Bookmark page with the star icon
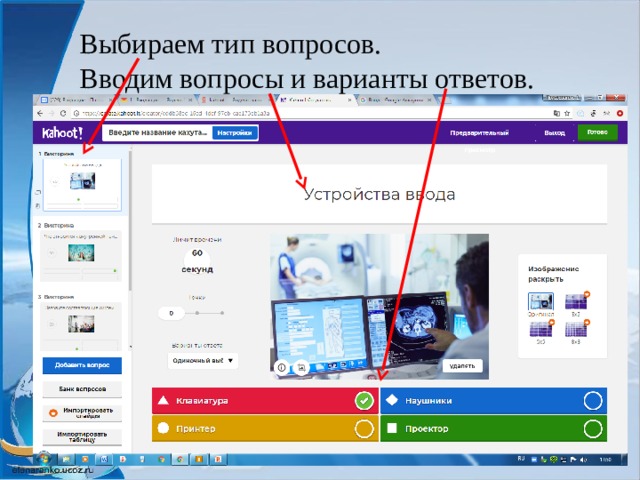This screenshot has height=480, width=640. 567,113
